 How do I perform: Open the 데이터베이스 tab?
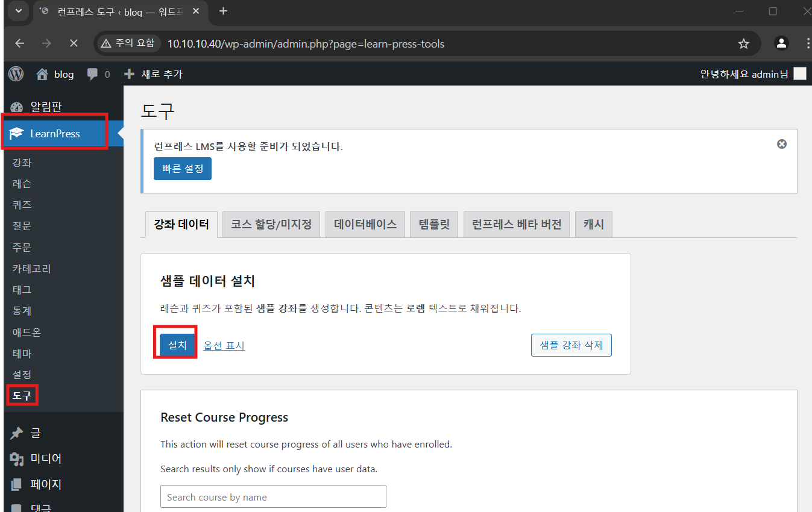[365, 225]
